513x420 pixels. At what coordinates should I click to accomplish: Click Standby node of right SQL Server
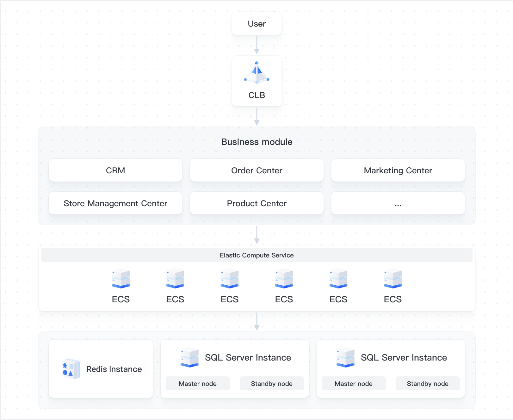[428, 384]
